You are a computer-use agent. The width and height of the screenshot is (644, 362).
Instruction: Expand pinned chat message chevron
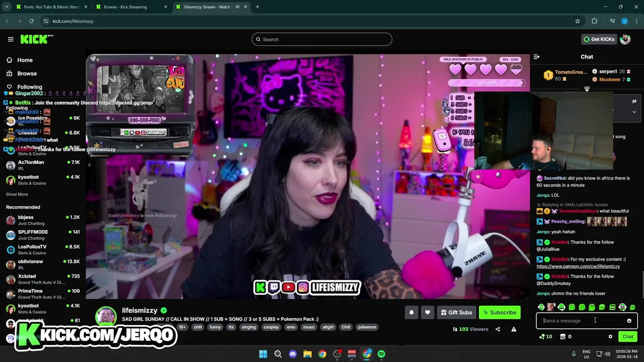pyautogui.click(x=634, y=112)
